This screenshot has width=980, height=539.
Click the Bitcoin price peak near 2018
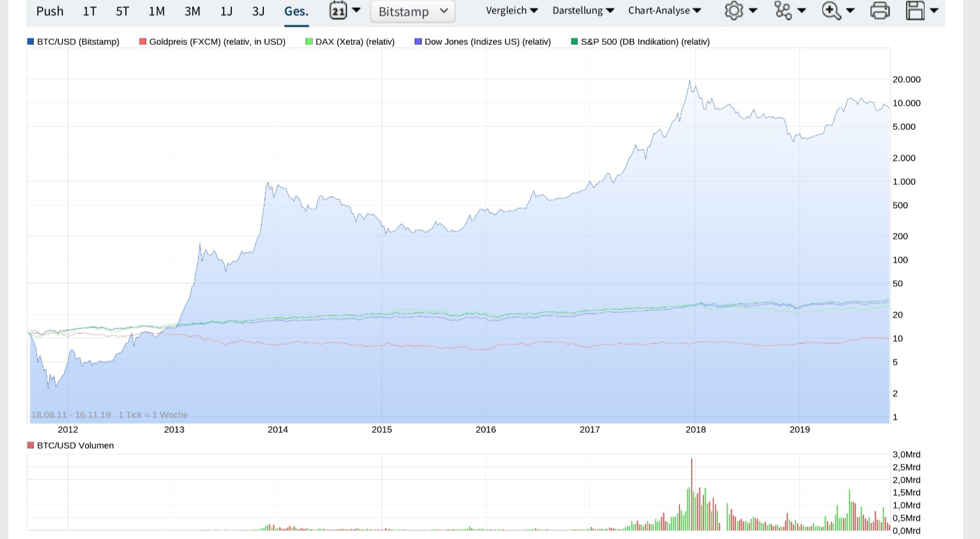[690, 82]
